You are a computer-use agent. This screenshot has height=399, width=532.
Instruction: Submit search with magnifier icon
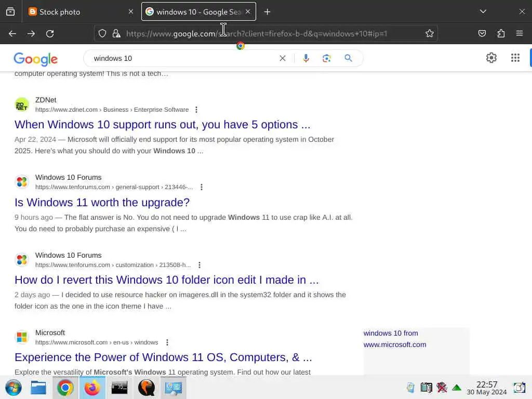point(348,58)
